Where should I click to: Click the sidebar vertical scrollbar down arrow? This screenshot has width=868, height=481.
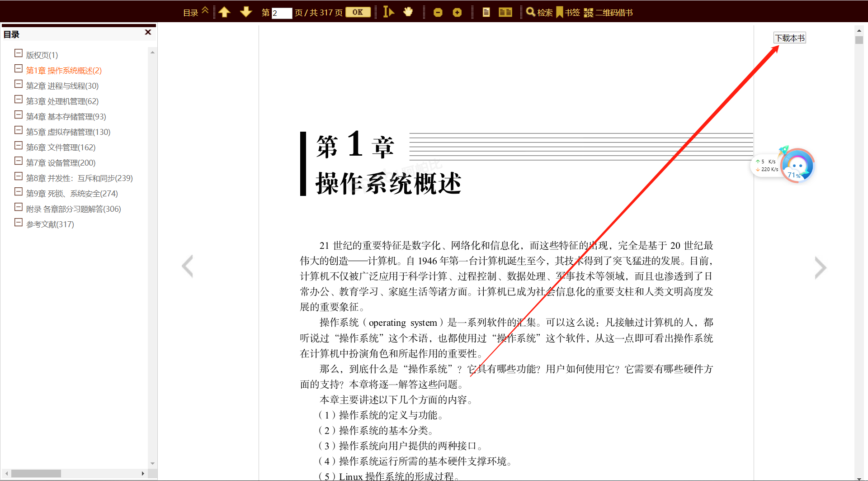(152, 464)
